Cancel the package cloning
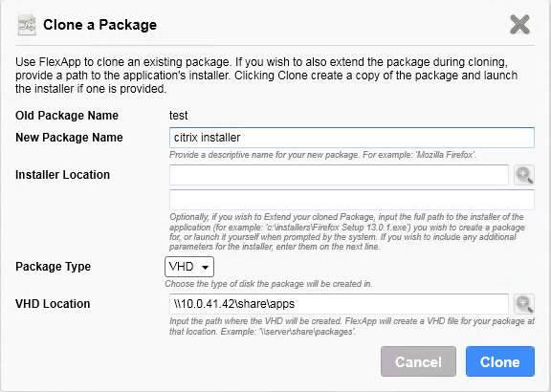Image resolution: width=551 pixels, height=392 pixels. [418, 361]
